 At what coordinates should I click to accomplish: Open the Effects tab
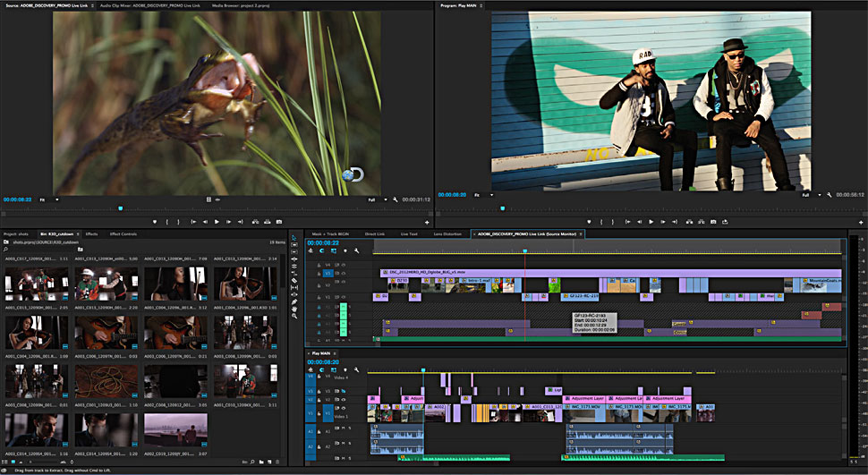(91, 234)
